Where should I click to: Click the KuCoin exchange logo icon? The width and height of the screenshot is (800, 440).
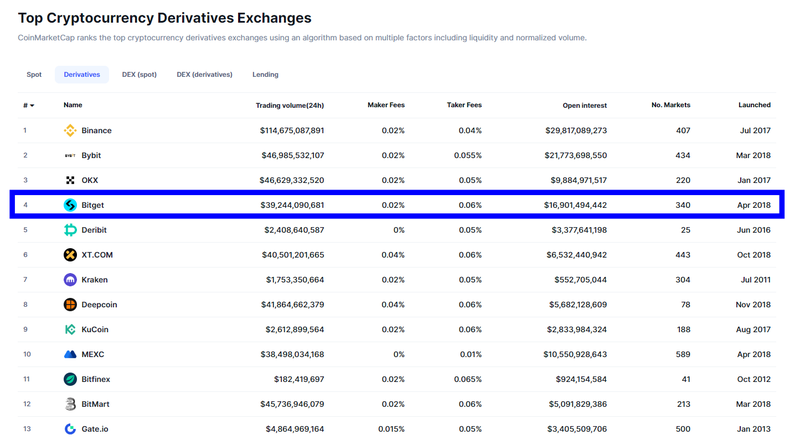coord(70,330)
